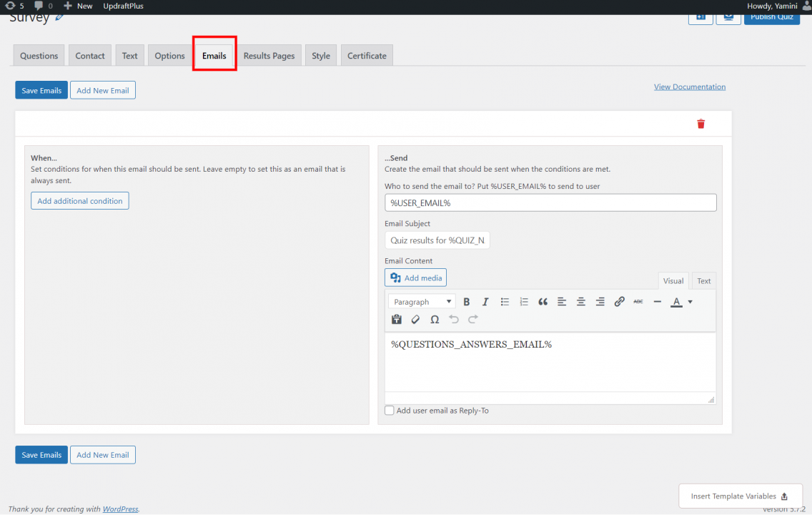Click the insert link icon
This screenshot has width=812, height=515.
pos(619,302)
